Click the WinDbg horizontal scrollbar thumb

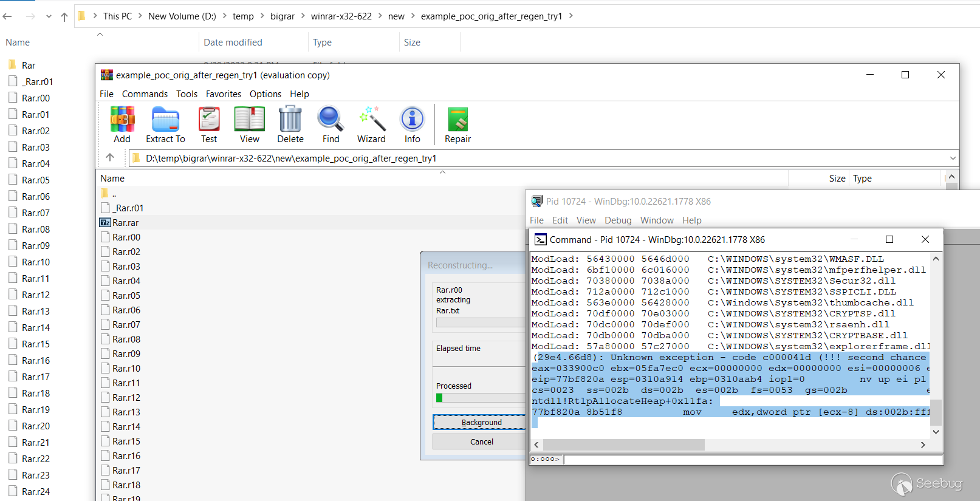point(624,445)
